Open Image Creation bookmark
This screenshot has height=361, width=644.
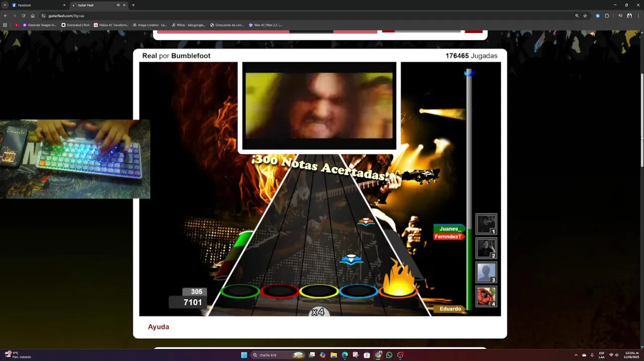150,25
